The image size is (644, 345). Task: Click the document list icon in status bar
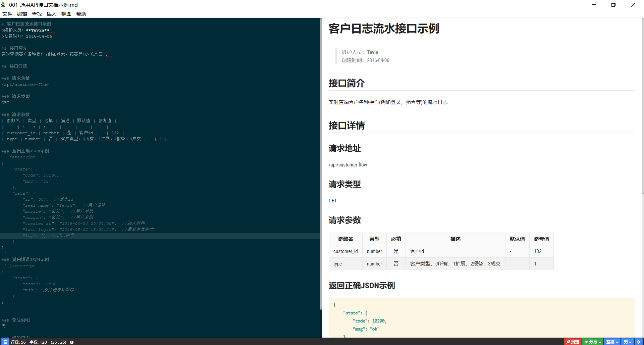5,342
